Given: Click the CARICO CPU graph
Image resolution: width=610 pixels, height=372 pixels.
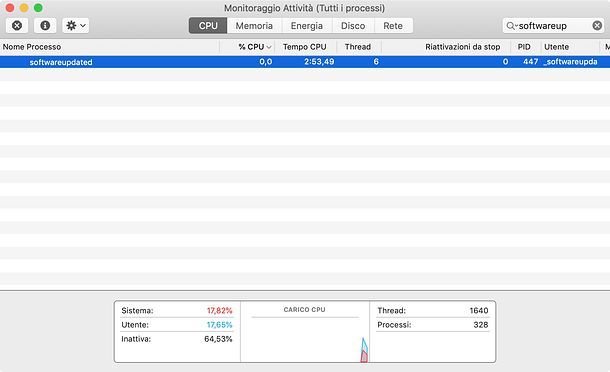Looking at the screenshot, I should 305,332.
